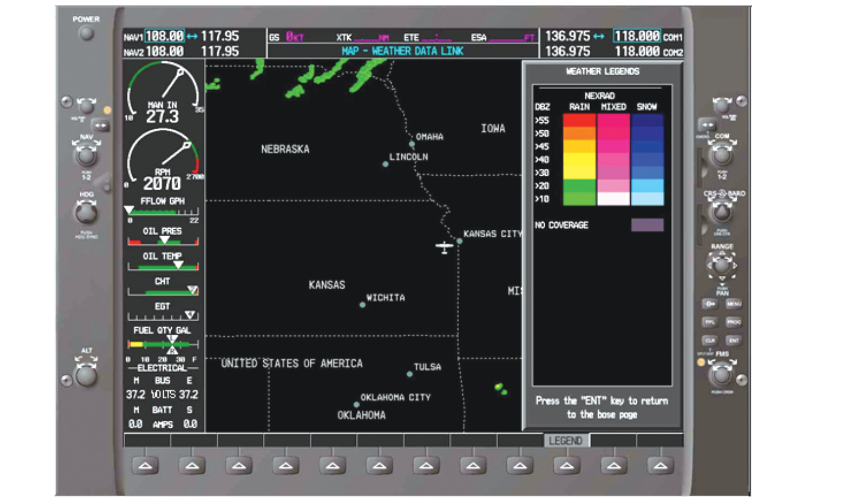This screenshot has width=865, height=504.
Task: Select the LEGEND softkey label
Action: [x=566, y=441]
